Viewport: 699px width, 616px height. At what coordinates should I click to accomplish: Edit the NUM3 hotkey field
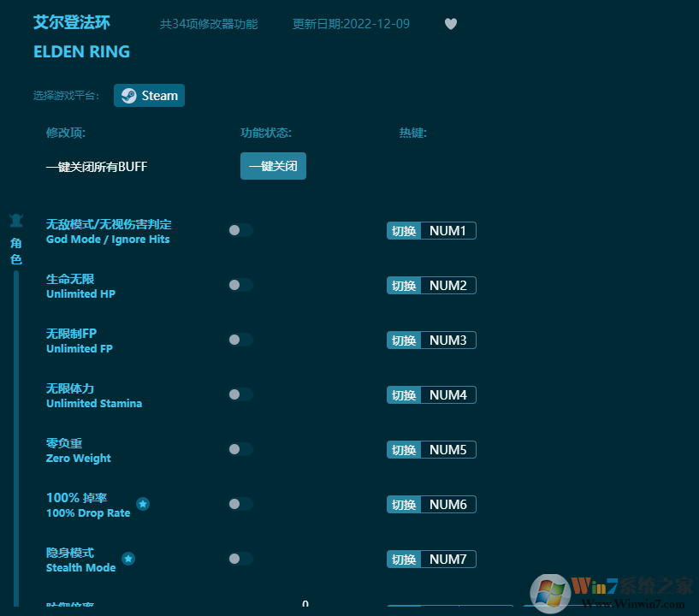click(448, 341)
